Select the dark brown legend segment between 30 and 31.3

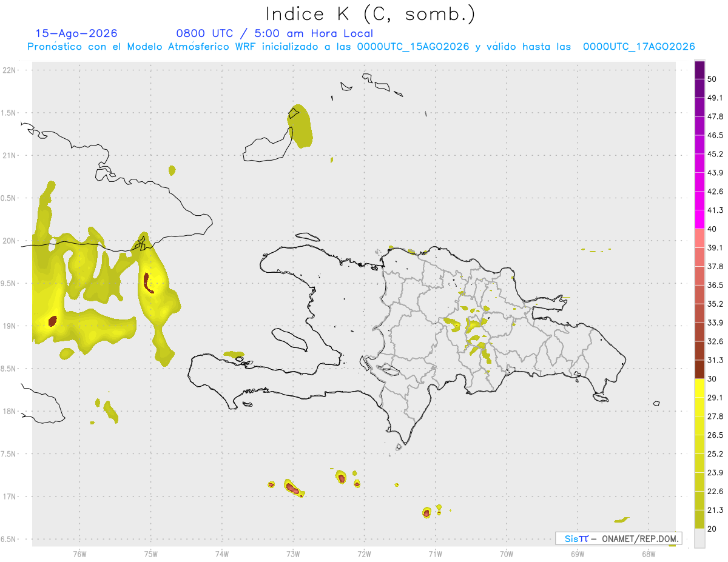point(699,369)
